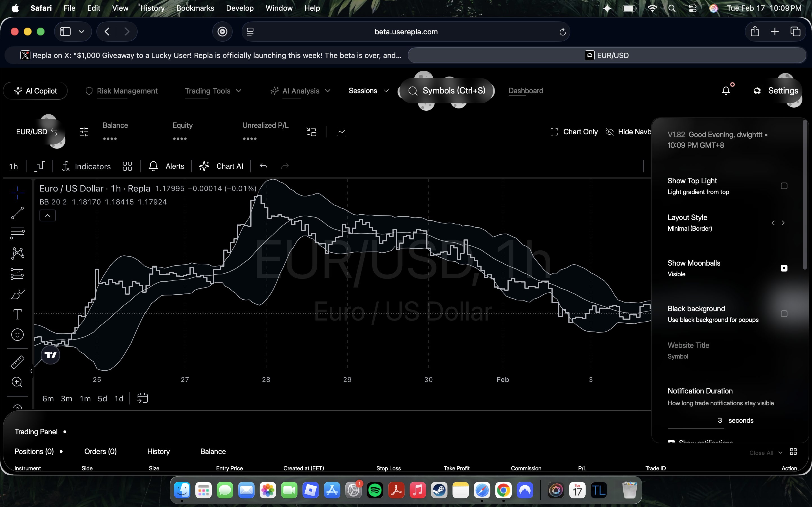Click the notification bell icon
Screen dimensions: 812x507
tap(726, 91)
